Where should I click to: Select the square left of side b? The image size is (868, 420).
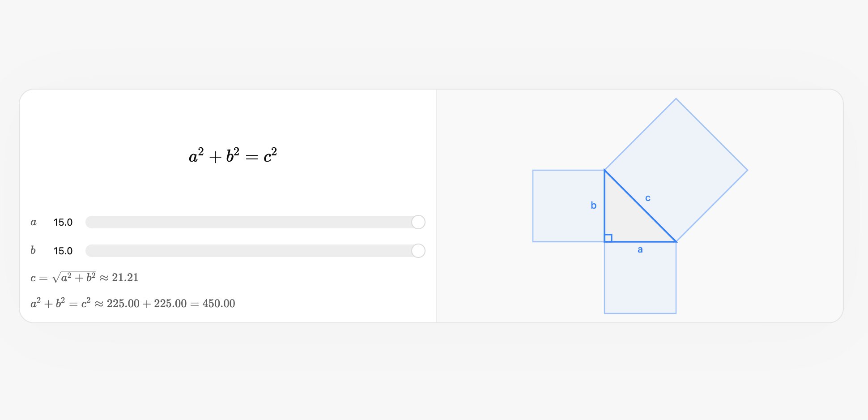pos(564,206)
